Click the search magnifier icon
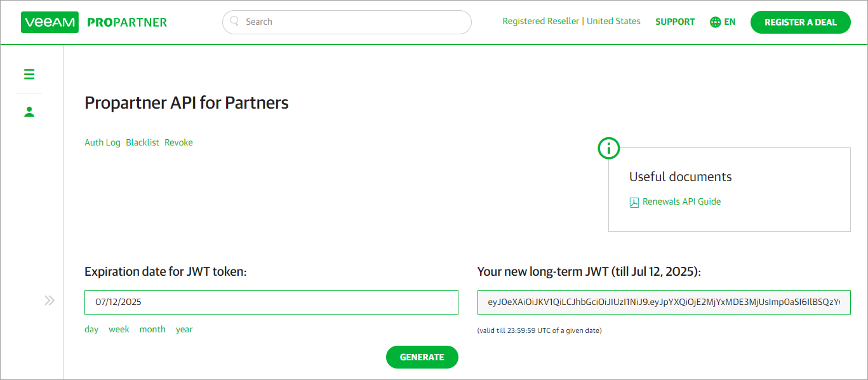Viewport: 868px width, 380px height. tap(236, 22)
